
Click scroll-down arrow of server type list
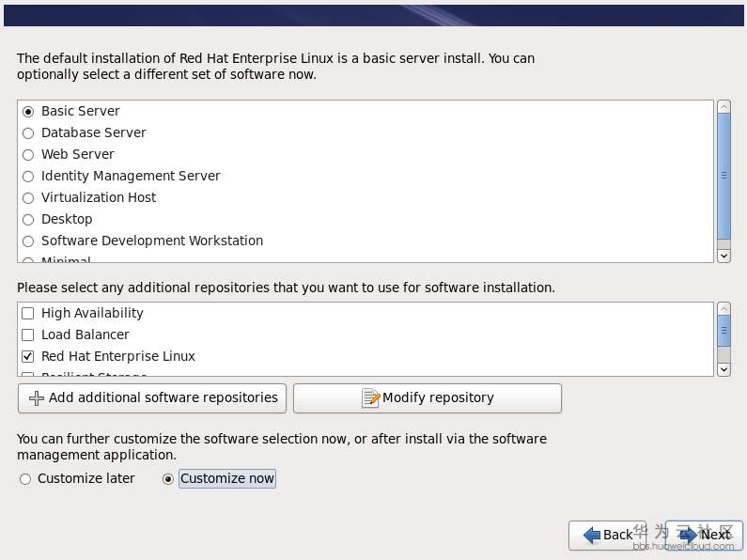click(x=724, y=256)
